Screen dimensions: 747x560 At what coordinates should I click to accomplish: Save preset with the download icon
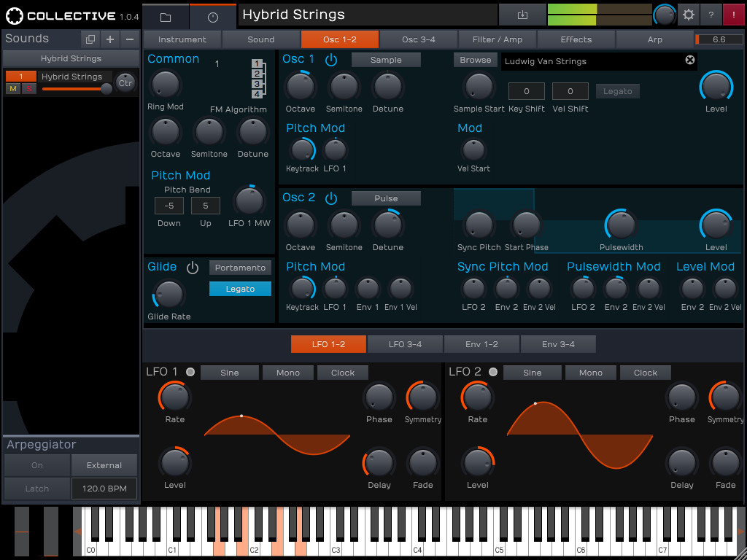[x=522, y=15]
